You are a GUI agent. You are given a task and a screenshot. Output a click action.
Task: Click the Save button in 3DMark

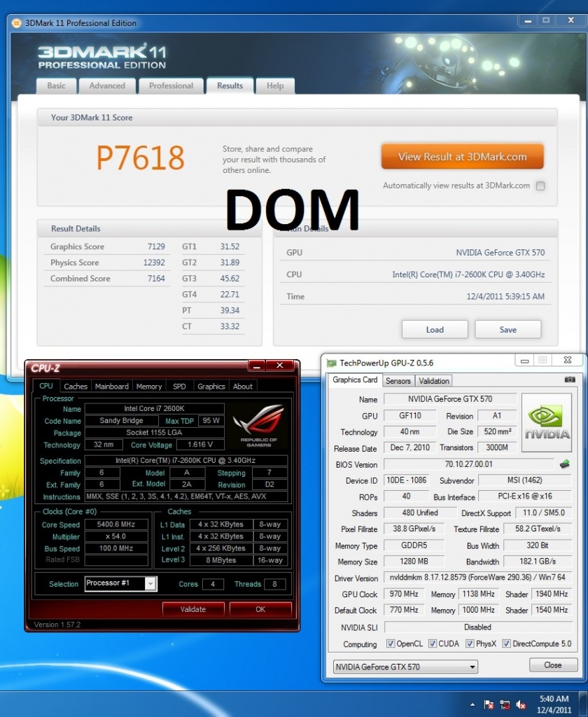507,330
